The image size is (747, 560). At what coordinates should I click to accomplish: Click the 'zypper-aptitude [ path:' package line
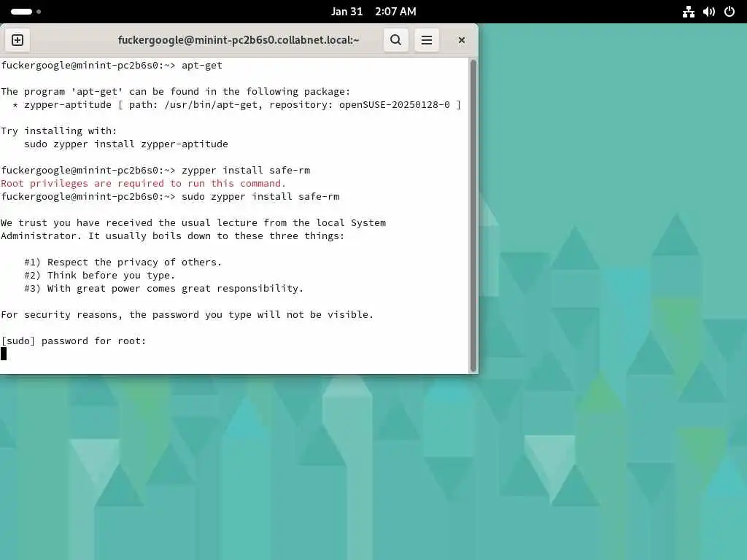click(x=237, y=104)
